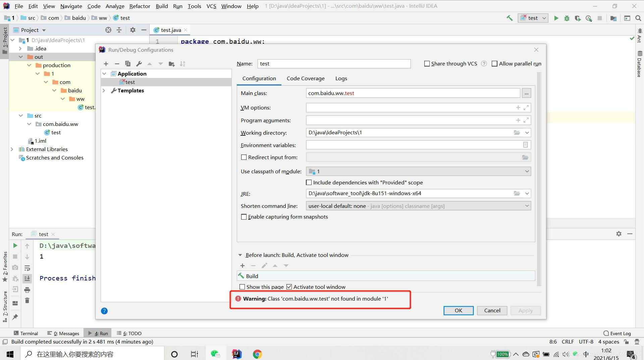Remove the selected run configuration
The image size is (644, 360).
coord(117,64)
